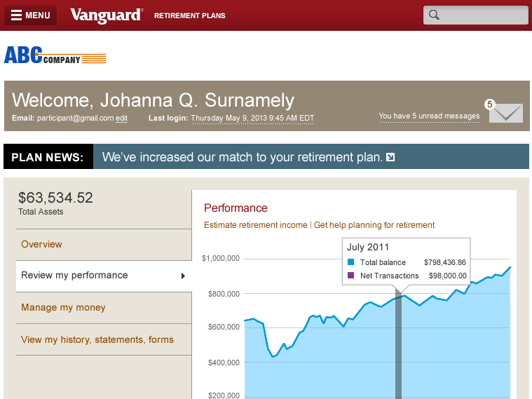Open the Overview section

pos(41,244)
